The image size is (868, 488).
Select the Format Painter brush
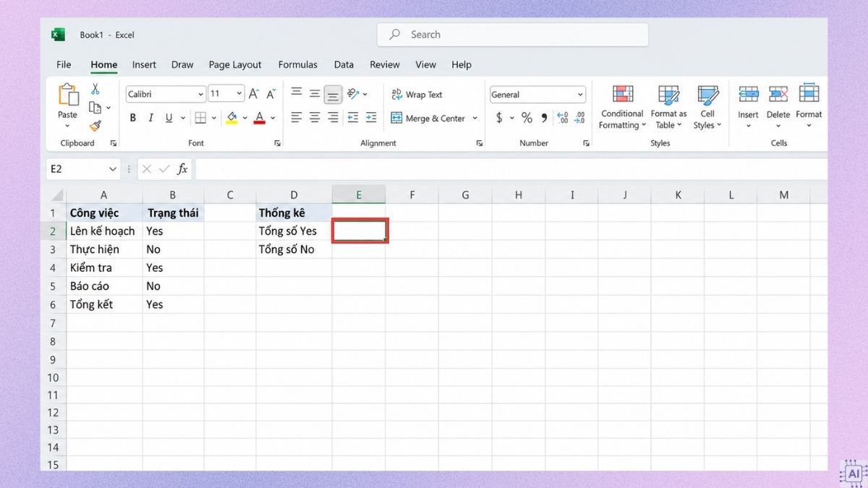pos(95,126)
